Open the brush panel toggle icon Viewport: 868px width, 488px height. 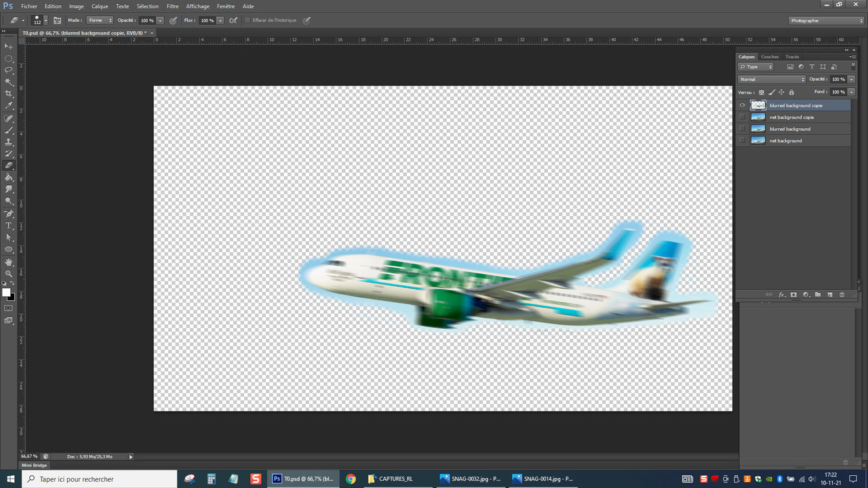point(57,20)
